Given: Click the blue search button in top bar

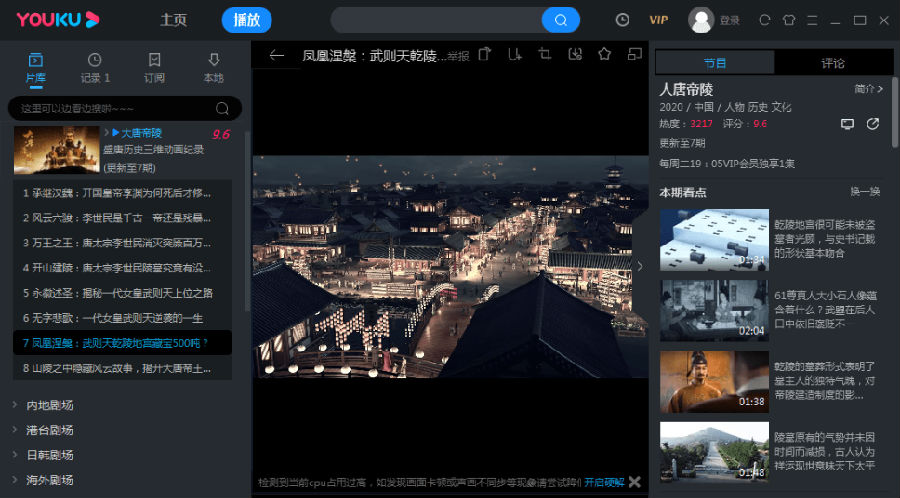Looking at the screenshot, I should tap(561, 20).
